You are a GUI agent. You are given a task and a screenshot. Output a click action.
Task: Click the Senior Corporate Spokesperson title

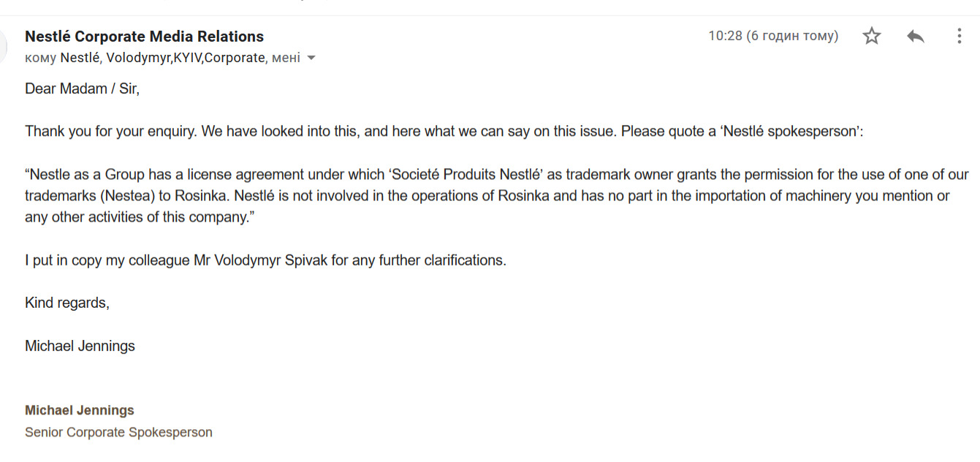pyautogui.click(x=118, y=432)
